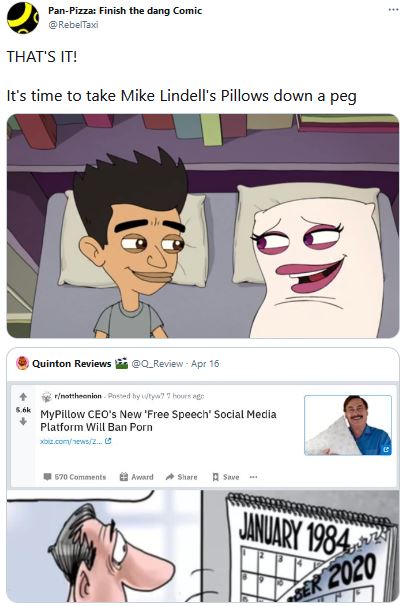Open the r/nottheonion subreddit link
Screen dimensions: 408x606
(x=78, y=396)
